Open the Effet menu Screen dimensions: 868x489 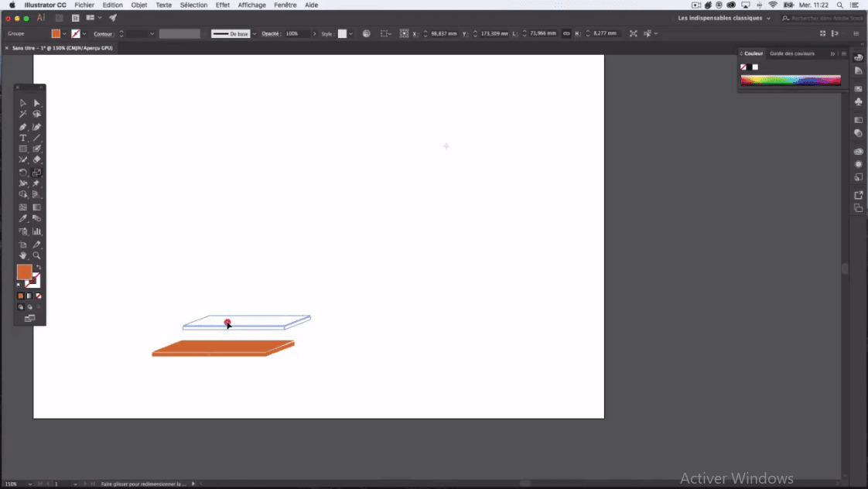[x=223, y=5]
